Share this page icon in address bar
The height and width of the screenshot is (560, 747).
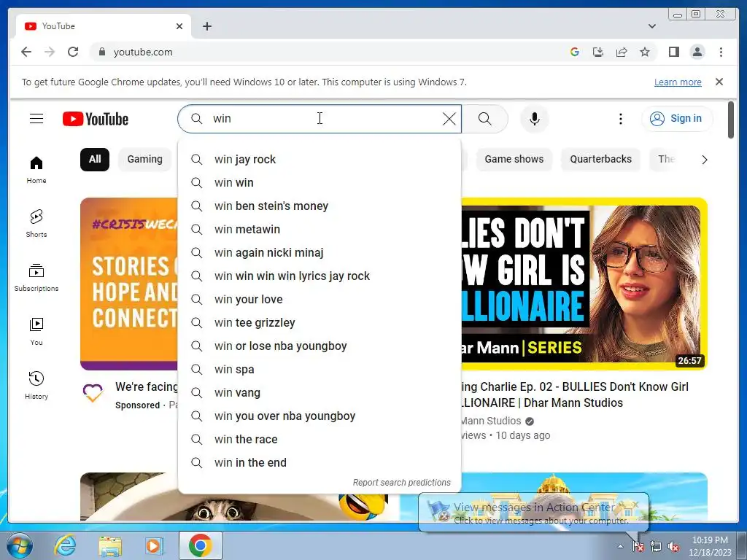[x=622, y=52]
